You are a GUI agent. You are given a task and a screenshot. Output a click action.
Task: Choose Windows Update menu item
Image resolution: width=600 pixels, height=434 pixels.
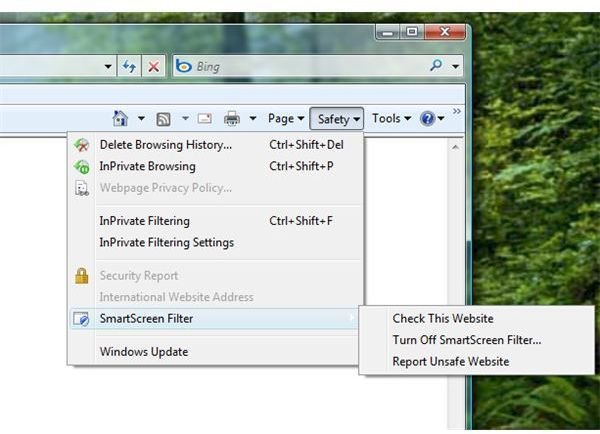click(216, 352)
